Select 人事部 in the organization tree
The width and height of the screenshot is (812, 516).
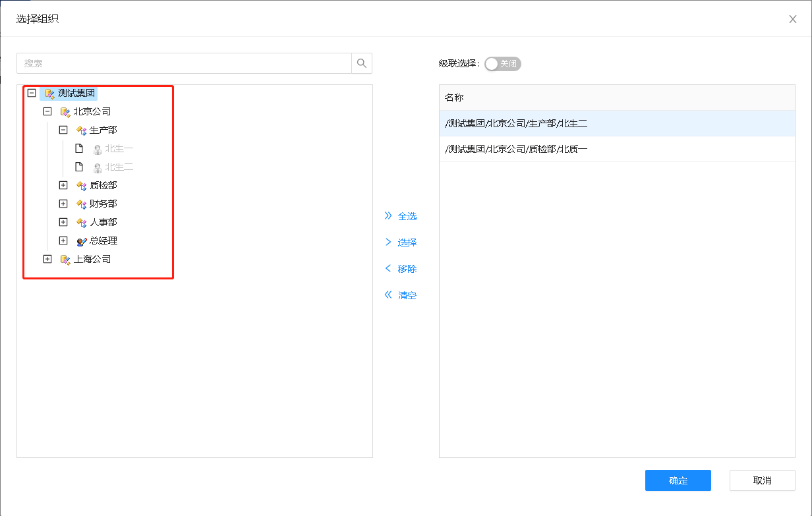click(103, 223)
